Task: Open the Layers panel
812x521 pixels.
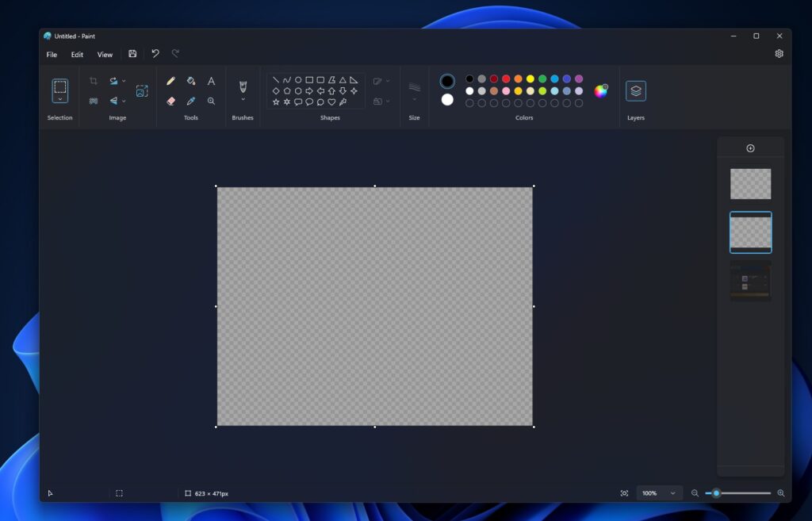Action: 635,91
